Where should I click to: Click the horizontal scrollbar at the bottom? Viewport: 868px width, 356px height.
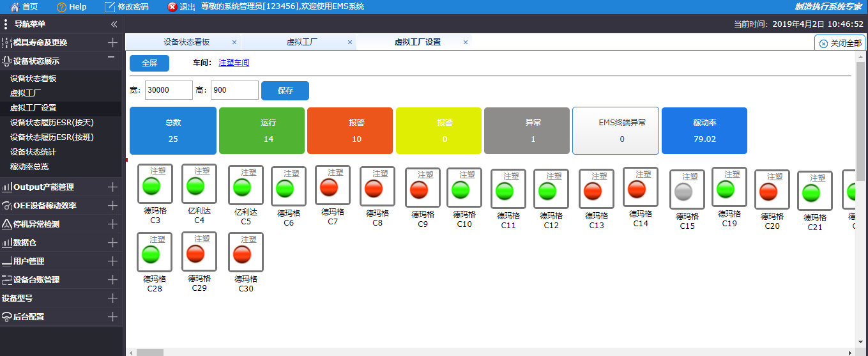pos(150,352)
